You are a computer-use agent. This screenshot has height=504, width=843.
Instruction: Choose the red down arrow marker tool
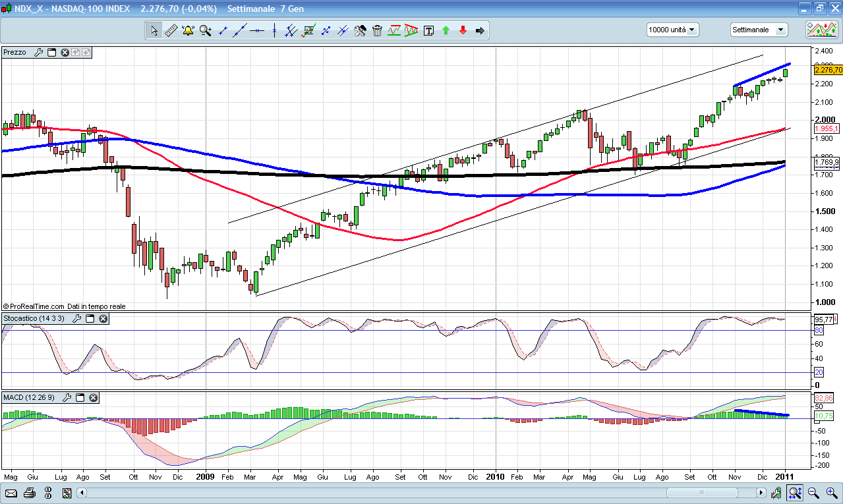click(x=463, y=30)
